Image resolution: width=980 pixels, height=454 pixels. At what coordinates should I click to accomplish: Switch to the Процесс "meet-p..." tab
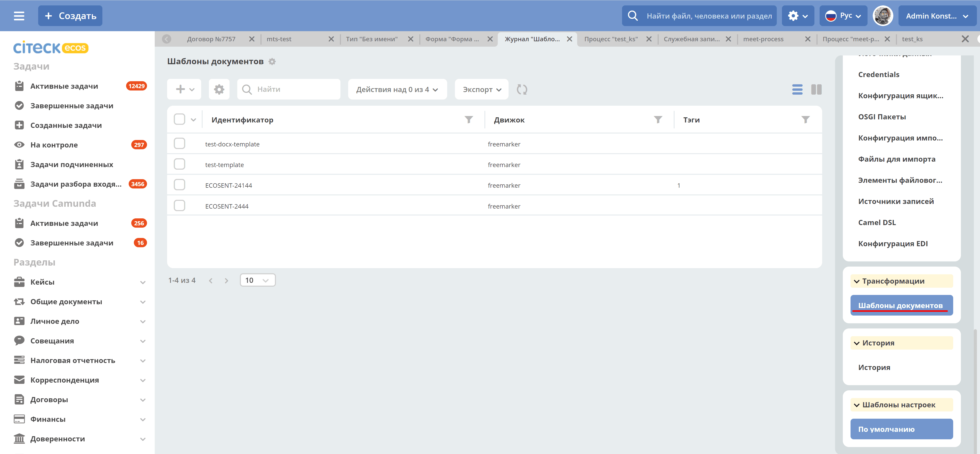[851, 39]
